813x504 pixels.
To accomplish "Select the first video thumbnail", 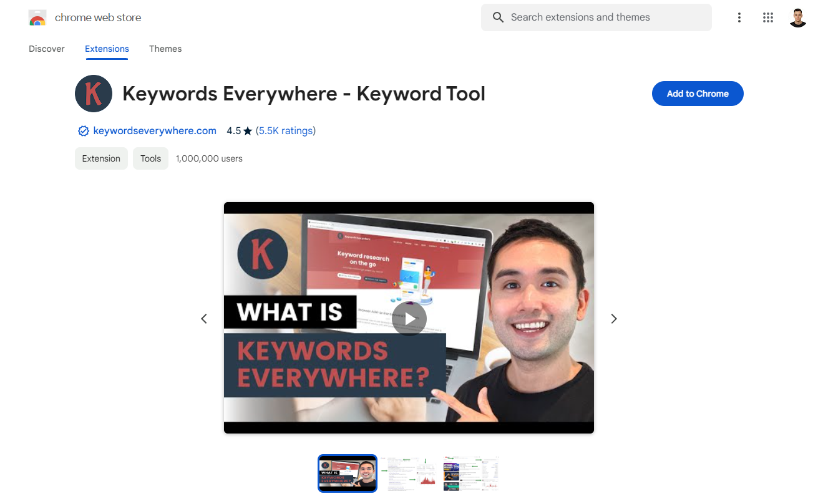I will tap(348, 473).
